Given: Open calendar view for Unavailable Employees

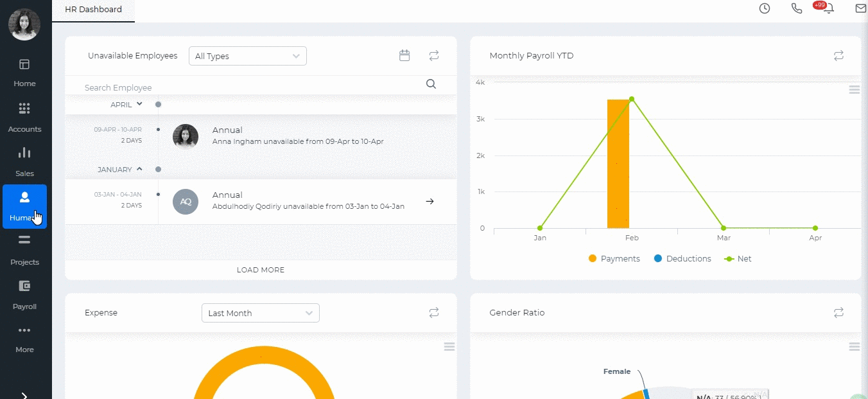Looking at the screenshot, I should (x=404, y=56).
